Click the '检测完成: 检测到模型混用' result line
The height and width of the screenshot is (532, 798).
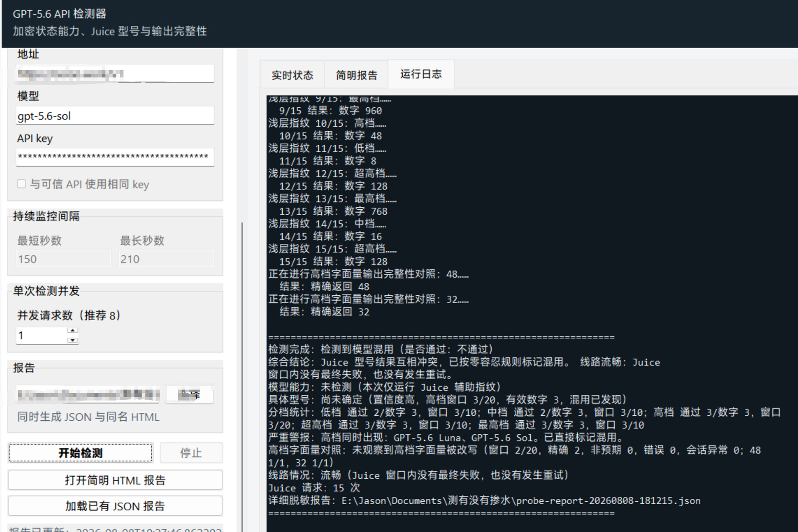coord(381,349)
